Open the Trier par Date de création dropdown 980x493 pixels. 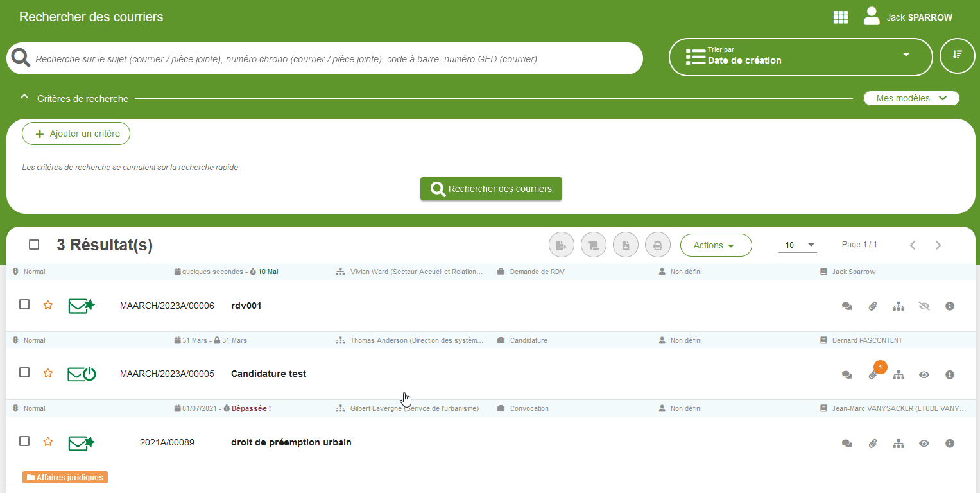(x=800, y=57)
